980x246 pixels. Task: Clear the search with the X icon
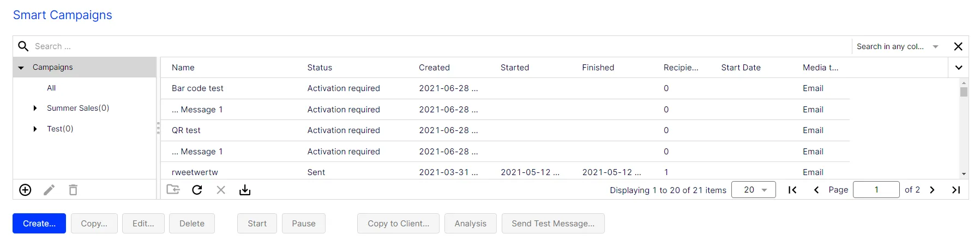pos(958,46)
